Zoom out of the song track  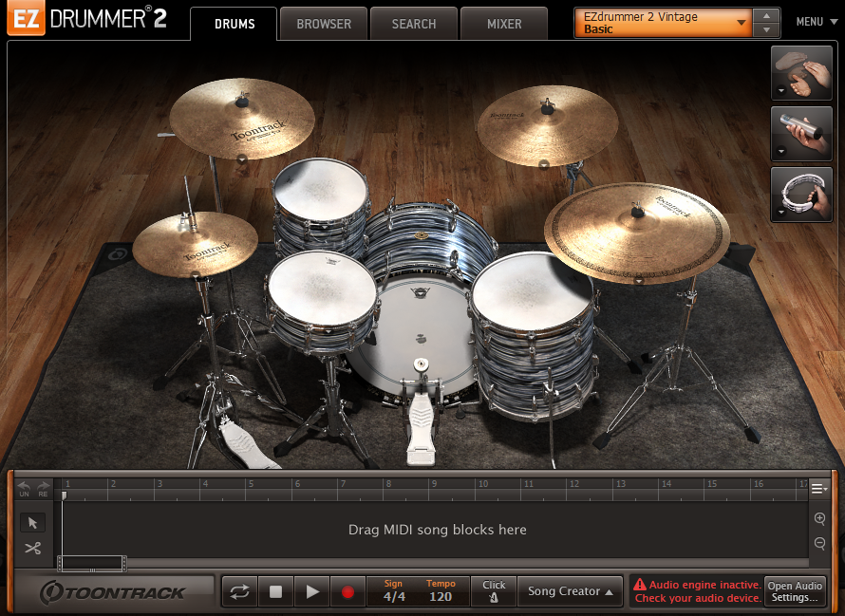819,544
